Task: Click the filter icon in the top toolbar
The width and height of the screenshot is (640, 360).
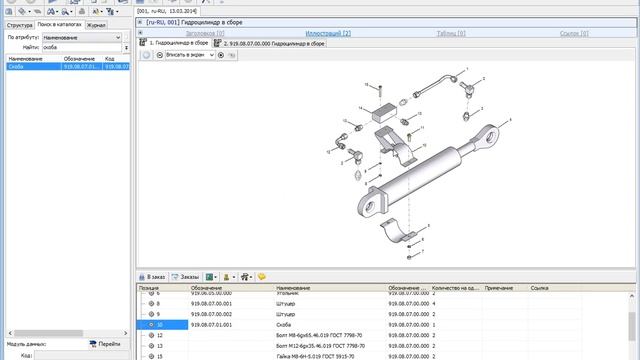Action: [109, 11]
